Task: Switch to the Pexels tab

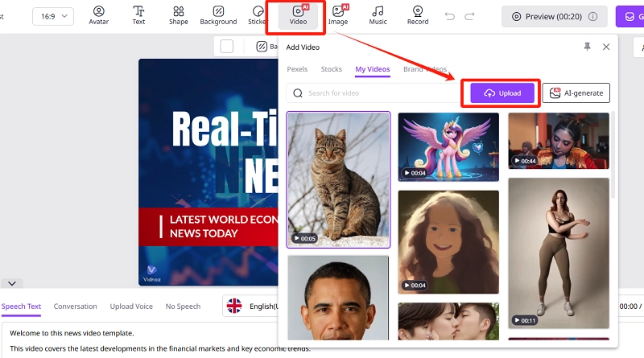Action: coord(297,69)
